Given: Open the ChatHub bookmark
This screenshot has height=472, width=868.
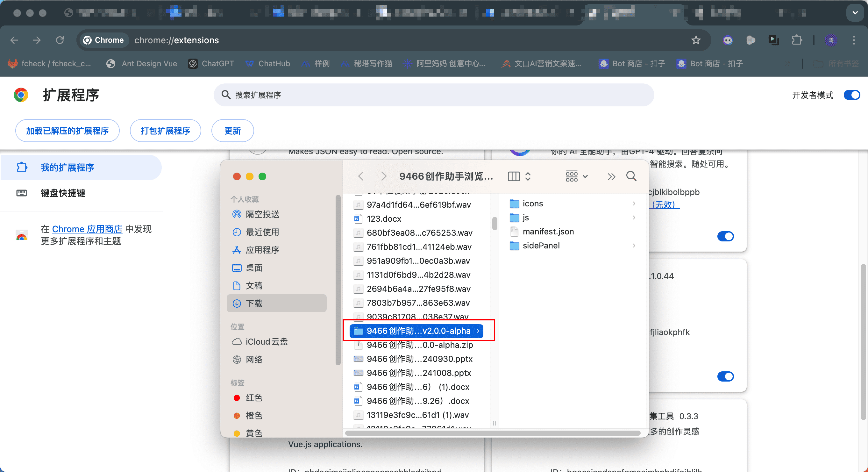Looking at the screenshot, I should point(268,63).
